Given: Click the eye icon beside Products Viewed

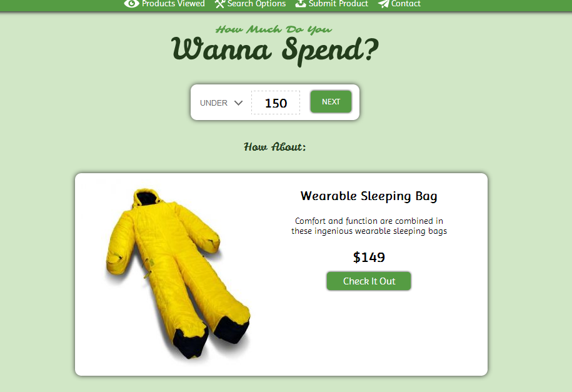Looking at the screenshot, I should point(131,3).
